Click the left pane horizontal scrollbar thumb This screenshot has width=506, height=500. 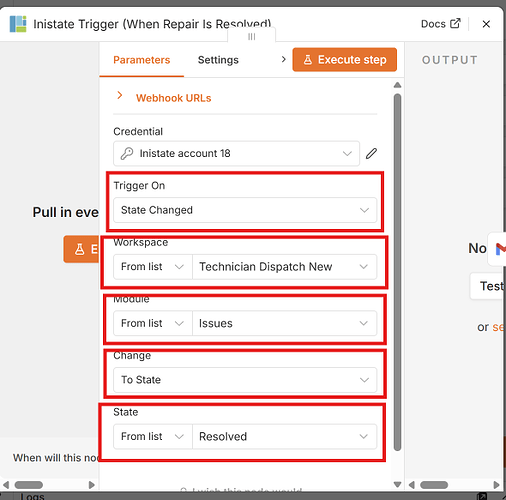click(x=29, y=485)
